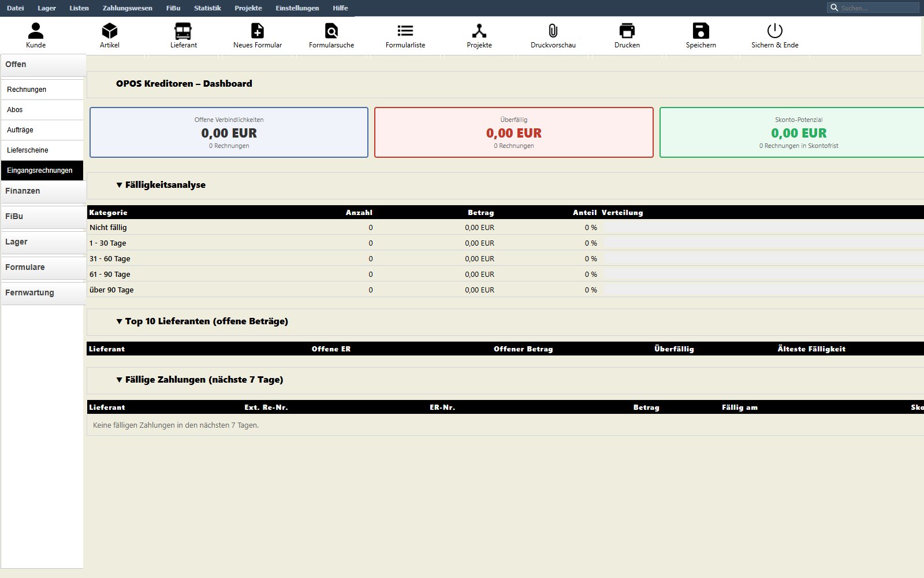Show the Formularliste list icon
924x578 pixels.
(x=405, y=31)
